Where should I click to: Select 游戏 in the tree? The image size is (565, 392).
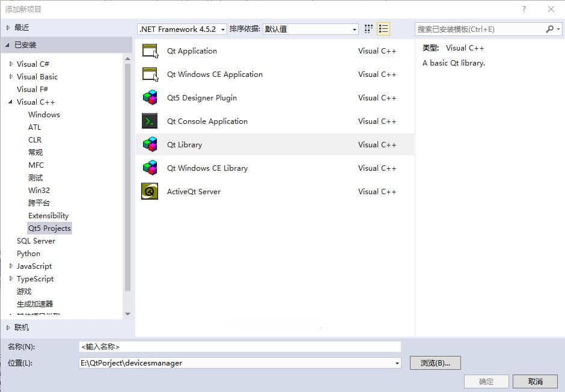click(x=24, y=291)
